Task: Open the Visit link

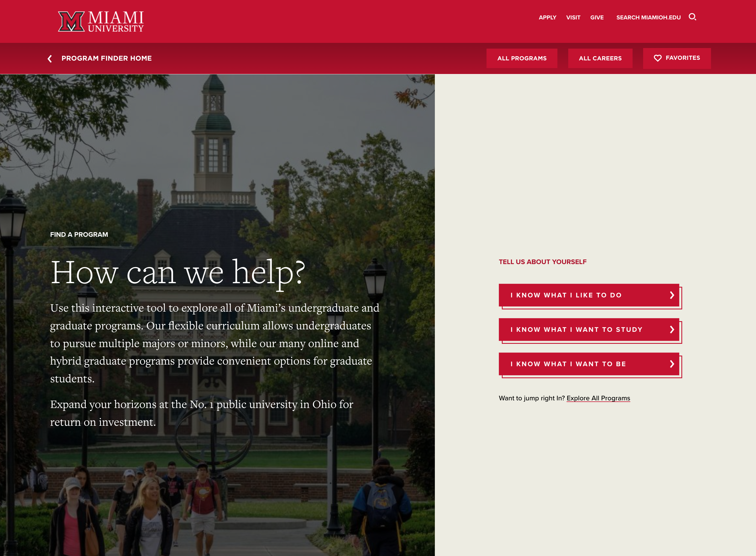Action: 573,17
